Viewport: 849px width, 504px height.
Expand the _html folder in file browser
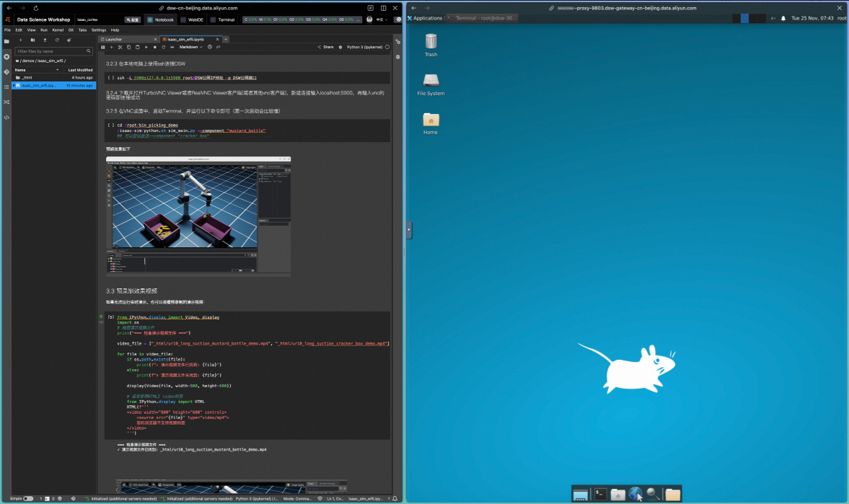[x=27, y=77]
